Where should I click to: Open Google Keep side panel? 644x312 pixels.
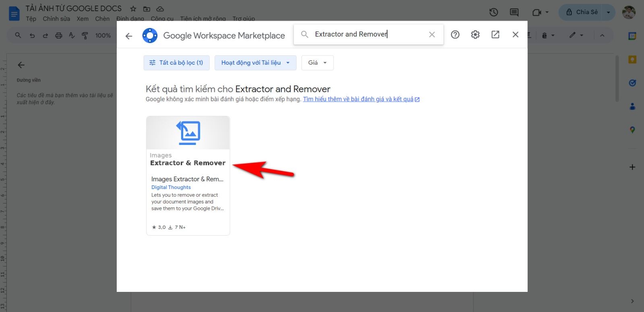(x=632, y=60)
